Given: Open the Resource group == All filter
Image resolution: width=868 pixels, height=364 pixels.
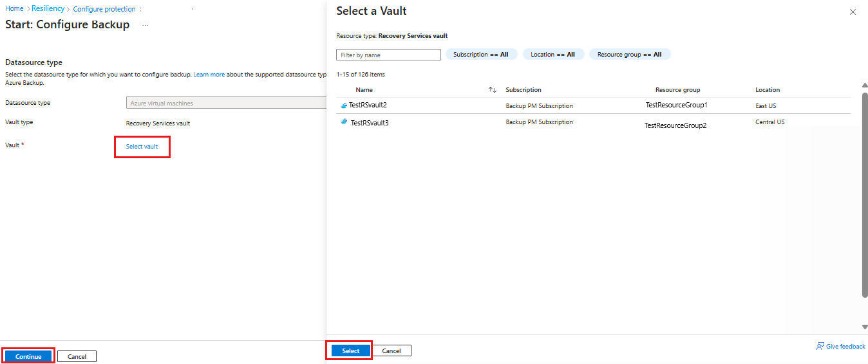Looking at the screenshot, I should [x=629, y=55].
